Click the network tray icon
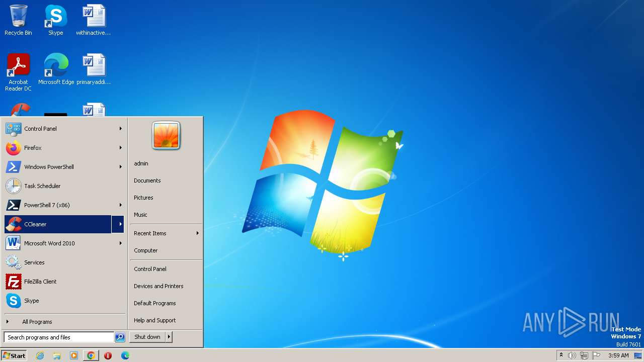 [584, 355]
